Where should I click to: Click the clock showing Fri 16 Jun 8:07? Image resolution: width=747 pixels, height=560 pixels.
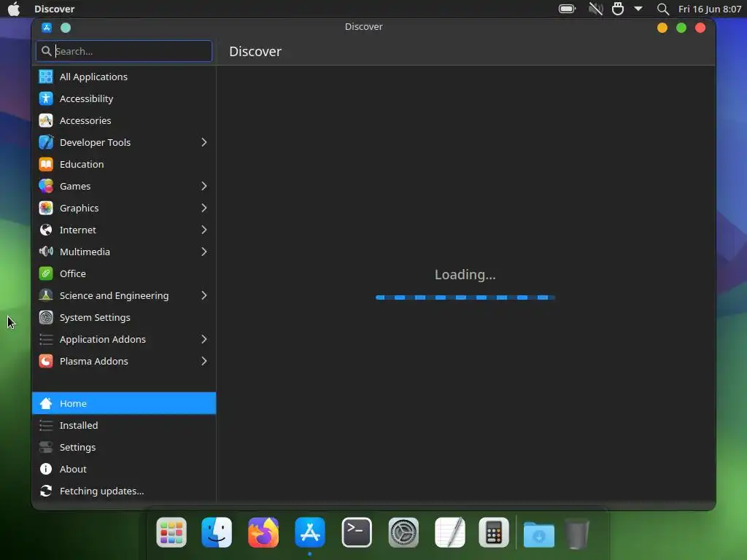click(x=710, y=9)
